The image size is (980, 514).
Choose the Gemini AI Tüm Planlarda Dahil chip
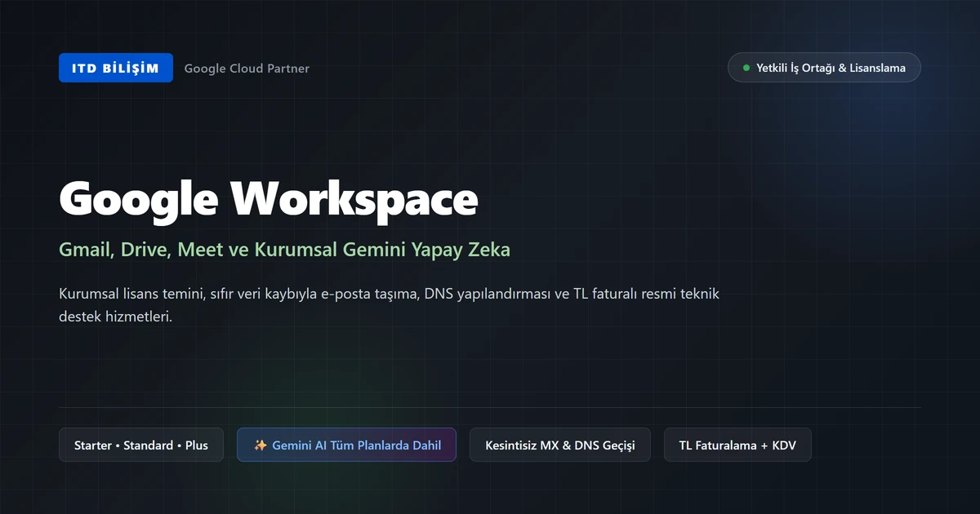coord(346,445)
